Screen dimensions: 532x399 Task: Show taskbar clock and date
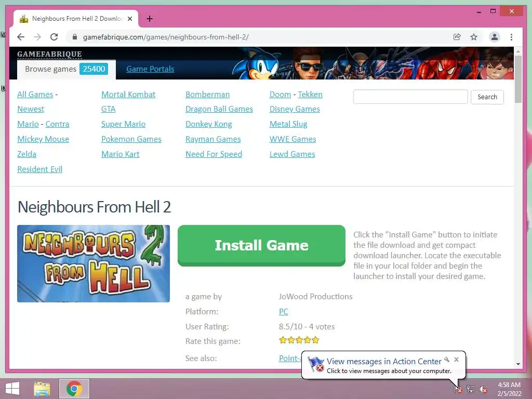point(509,389)
